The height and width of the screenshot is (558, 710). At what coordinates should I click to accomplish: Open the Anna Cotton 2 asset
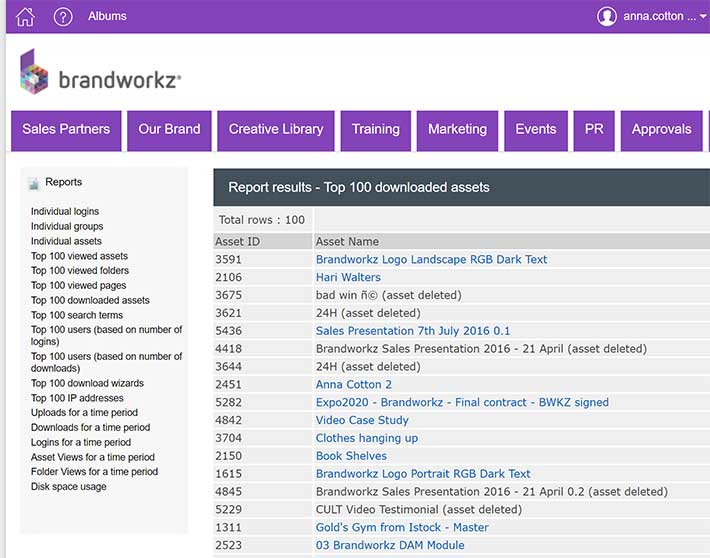coord(354,385)
